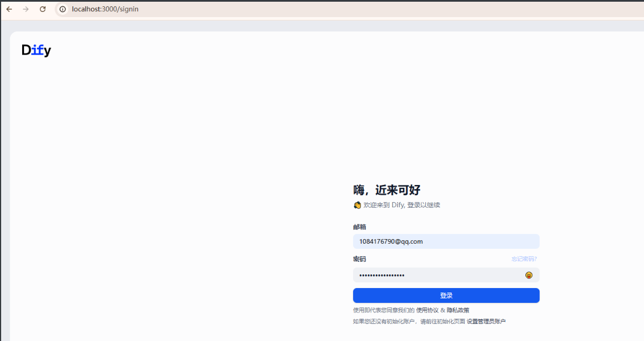Click the browser forward arrow
Screen dimensions: 644x341
(x=26, y=9)
